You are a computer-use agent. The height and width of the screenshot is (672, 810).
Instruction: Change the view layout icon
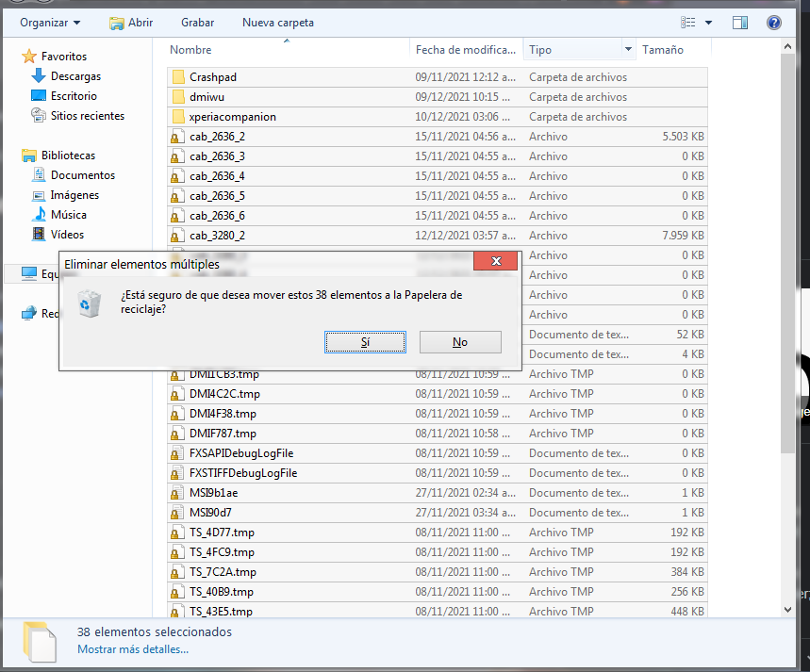(x=687, y=23)
